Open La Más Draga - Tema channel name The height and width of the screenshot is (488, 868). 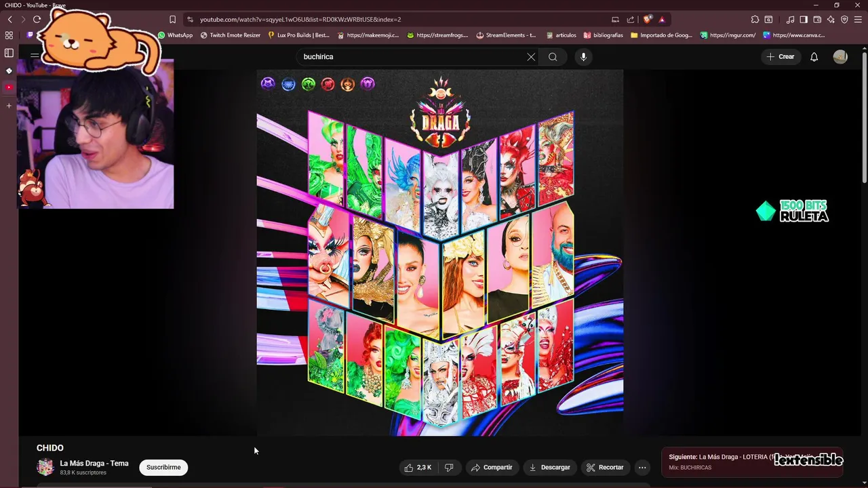(94, 464)
